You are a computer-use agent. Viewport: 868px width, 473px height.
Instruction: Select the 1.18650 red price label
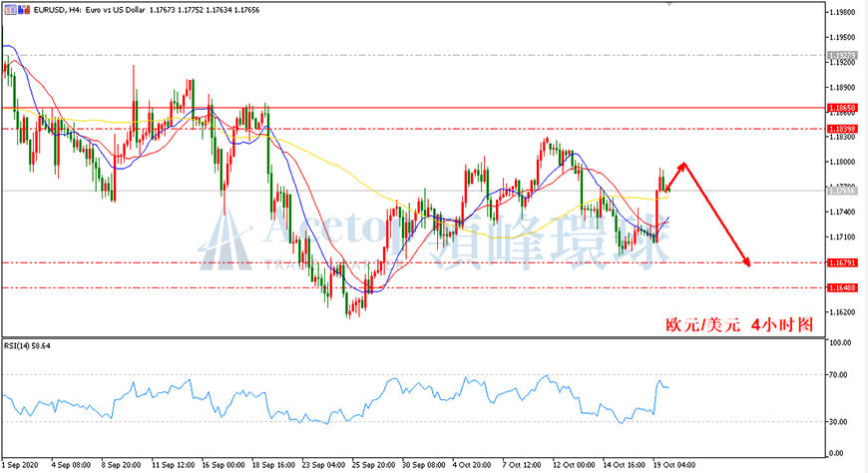click(x=842, y=108)
